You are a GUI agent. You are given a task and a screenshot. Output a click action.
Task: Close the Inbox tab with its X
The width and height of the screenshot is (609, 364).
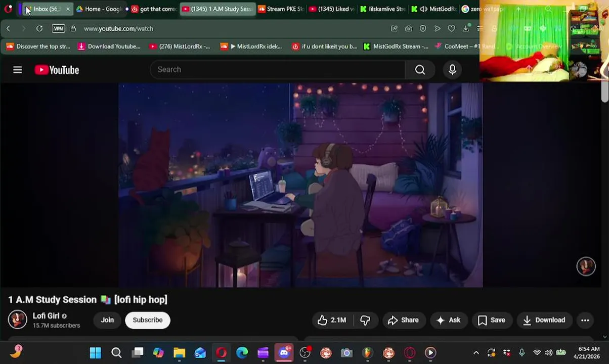pos(68,9)
